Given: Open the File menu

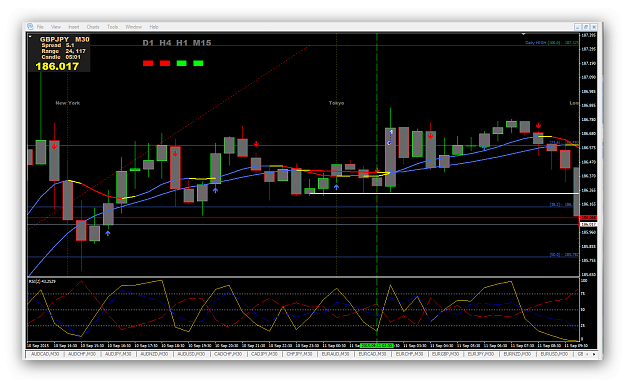Looking at the screenshot, I should click(x=40, y=27).
